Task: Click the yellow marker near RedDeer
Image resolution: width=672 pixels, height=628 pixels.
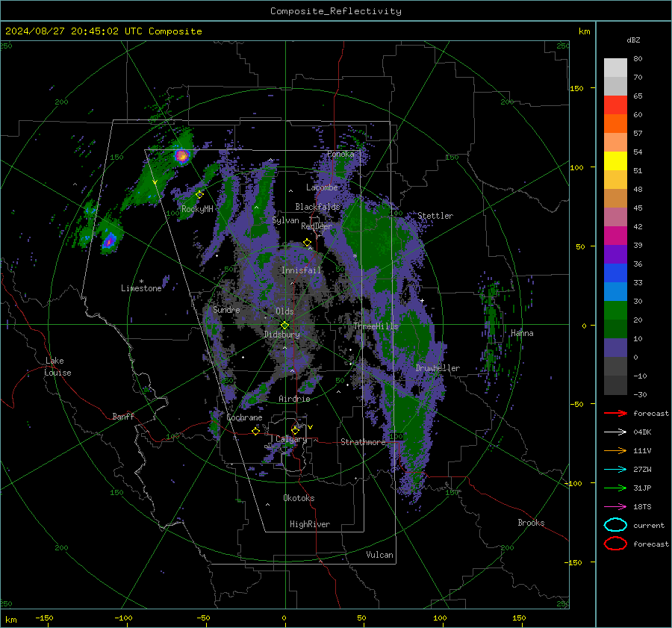Action: pos(308,243)
